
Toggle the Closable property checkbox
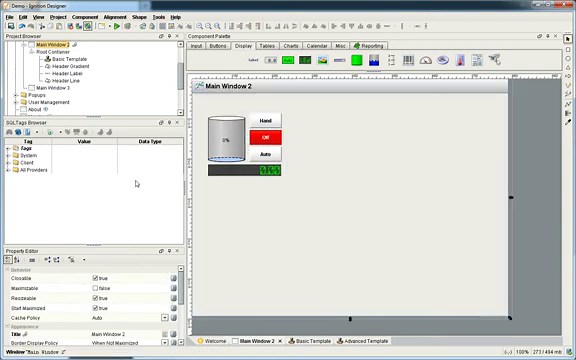tap(95, 278)
